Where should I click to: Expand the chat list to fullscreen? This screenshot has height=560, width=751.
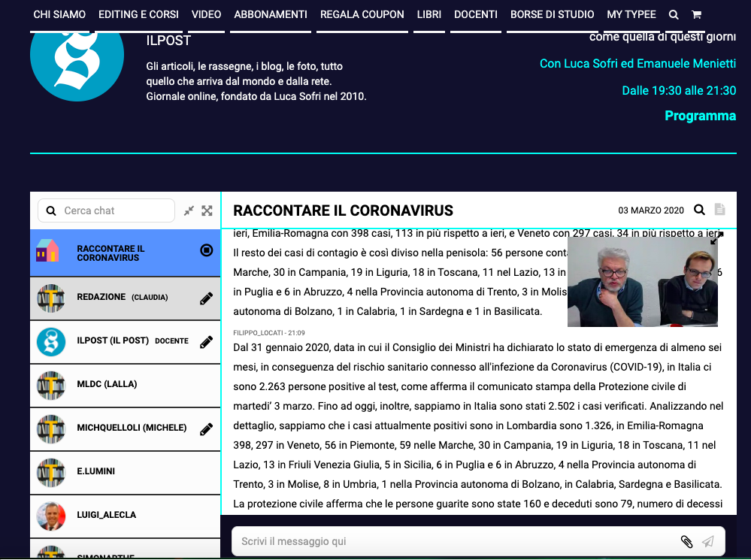pos(207,211)
